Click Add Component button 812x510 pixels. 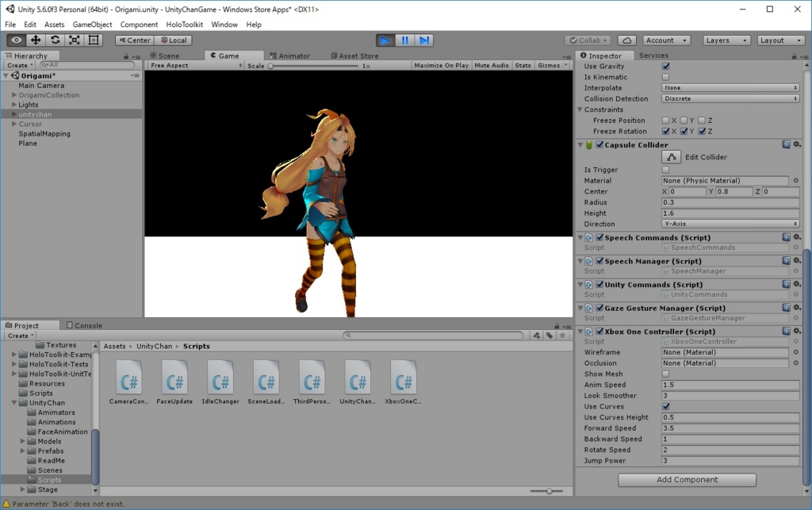coord(687,479)
